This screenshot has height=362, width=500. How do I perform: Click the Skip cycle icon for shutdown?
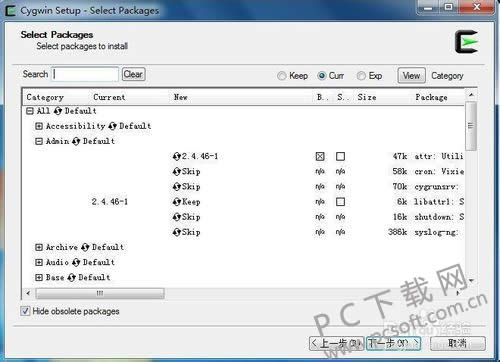pos(177,217)
